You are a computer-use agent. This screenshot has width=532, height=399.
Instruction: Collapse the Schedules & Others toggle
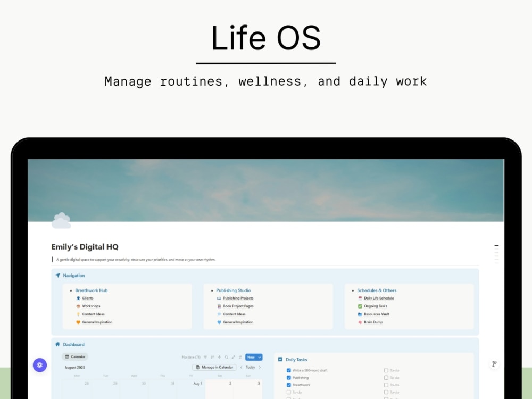coord(353,291)
